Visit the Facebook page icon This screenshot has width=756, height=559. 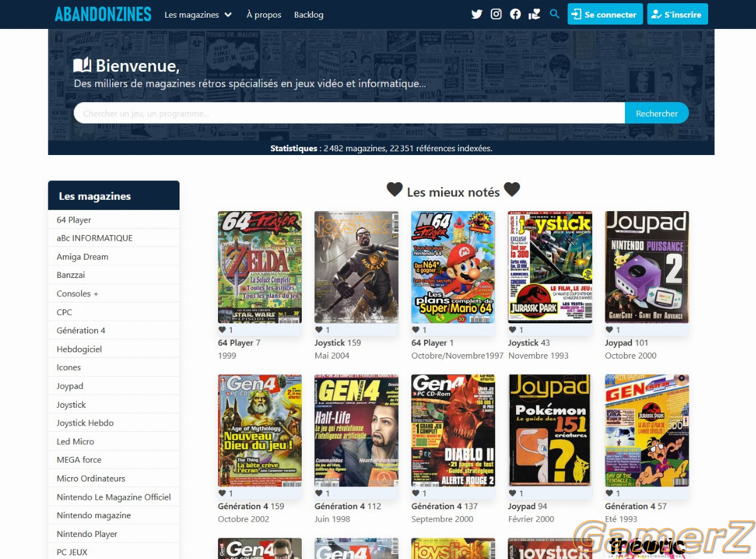click(515, 14)
